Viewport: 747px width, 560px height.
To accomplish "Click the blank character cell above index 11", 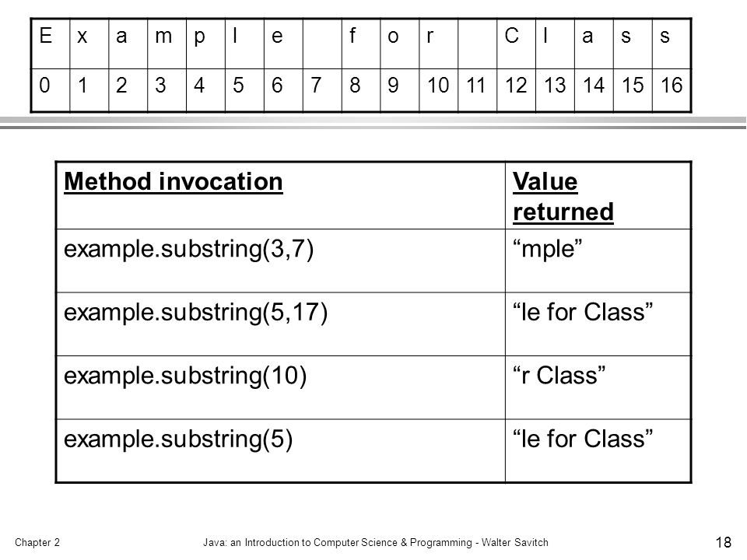I will pos(477,44).
